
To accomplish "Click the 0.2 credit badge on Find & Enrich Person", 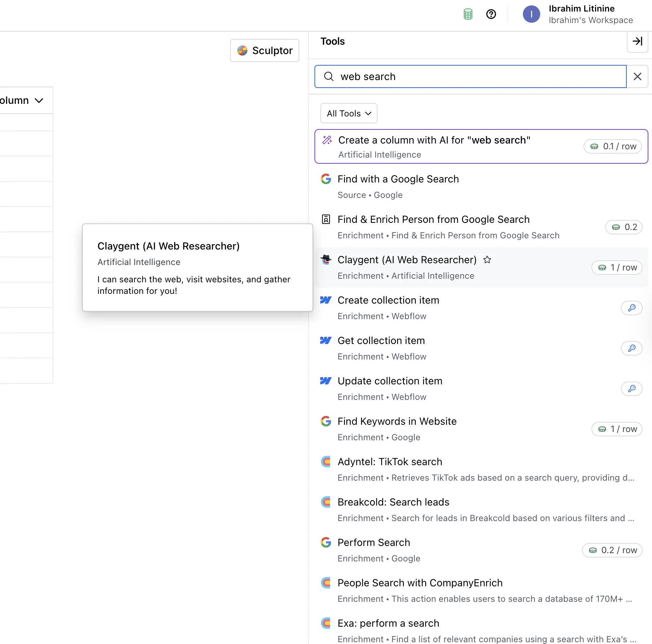I will pos(624,227).
